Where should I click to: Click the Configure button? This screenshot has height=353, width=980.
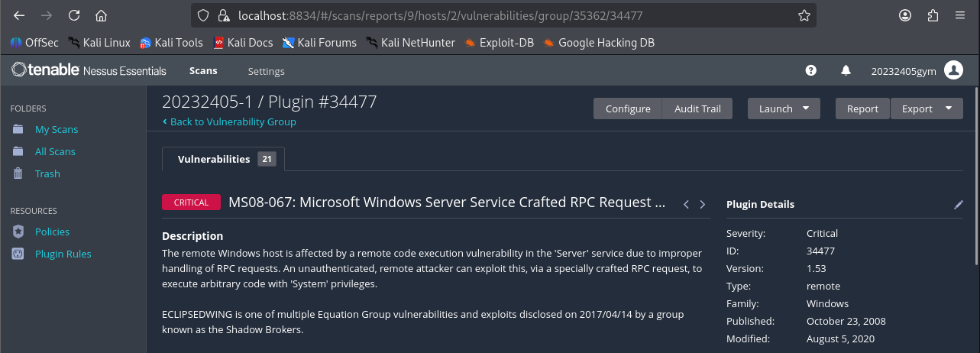(628, 108)
